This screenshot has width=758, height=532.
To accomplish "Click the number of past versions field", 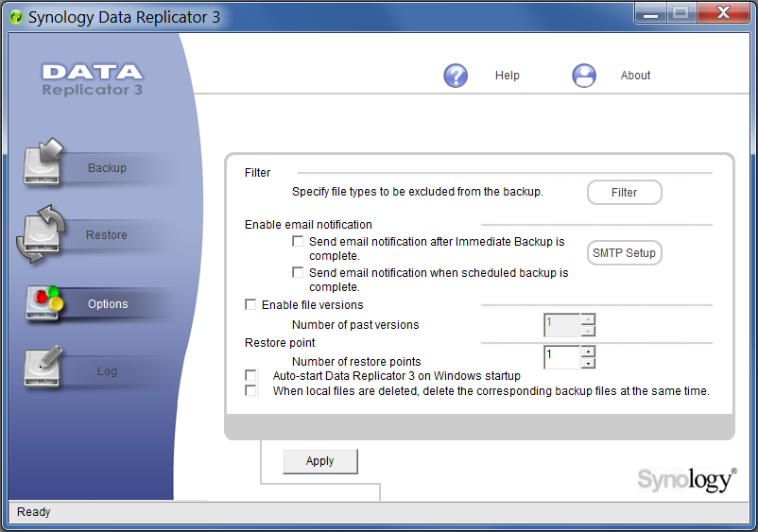I will pyautogui.click(x=562, y=325).
